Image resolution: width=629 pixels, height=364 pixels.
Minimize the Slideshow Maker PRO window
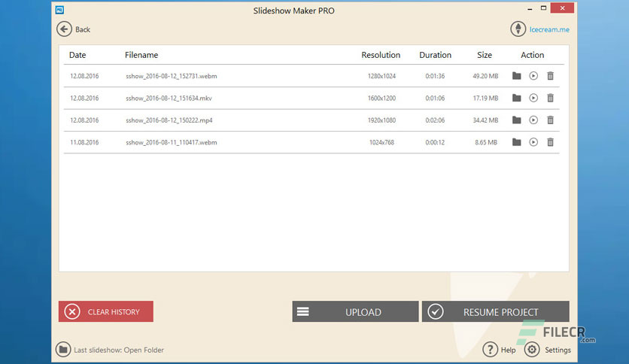click(x=530, y=8)
